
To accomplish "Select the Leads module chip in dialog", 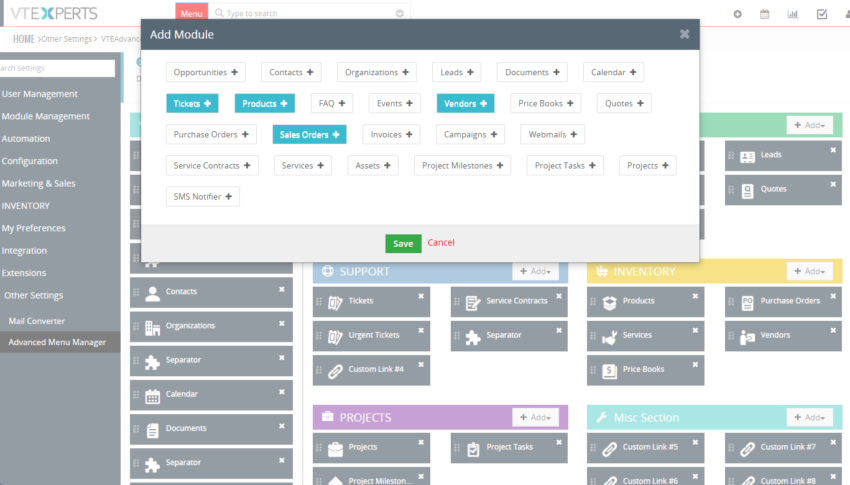I will pyautogui.click(x=456, y=72).
